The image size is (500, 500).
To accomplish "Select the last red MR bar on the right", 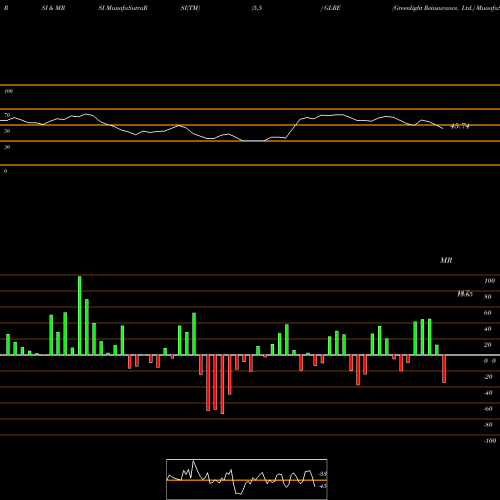I will click(444, 369).
